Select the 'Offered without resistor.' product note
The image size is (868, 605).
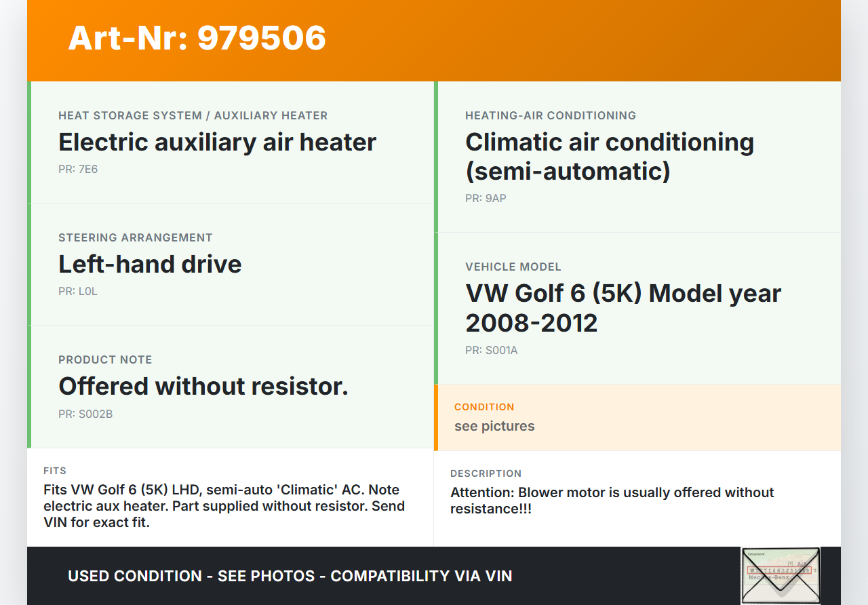203,386
